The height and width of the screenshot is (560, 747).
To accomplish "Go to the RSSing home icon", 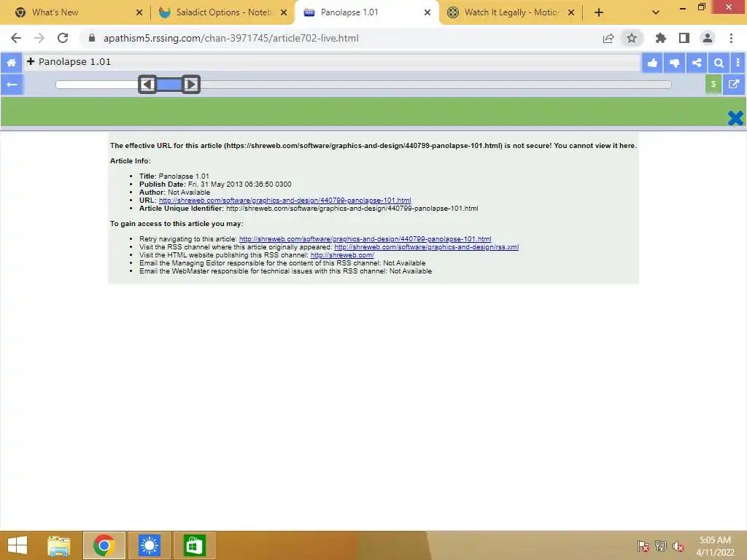I will (x=12, y=63).
